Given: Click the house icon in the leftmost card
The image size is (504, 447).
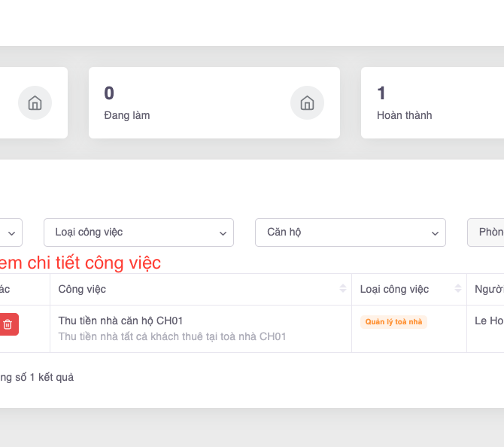Looking at the screenshot, I should [35, 103].
